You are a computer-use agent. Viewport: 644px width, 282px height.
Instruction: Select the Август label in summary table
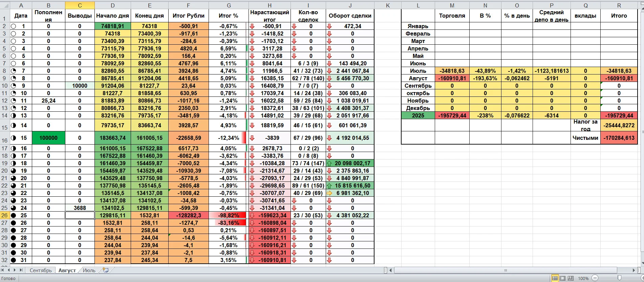(418, 78)
